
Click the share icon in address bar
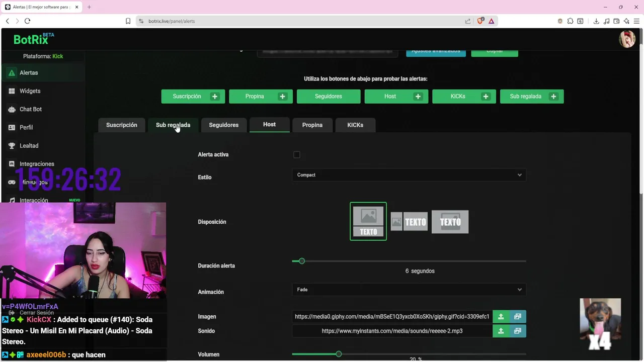468,21
